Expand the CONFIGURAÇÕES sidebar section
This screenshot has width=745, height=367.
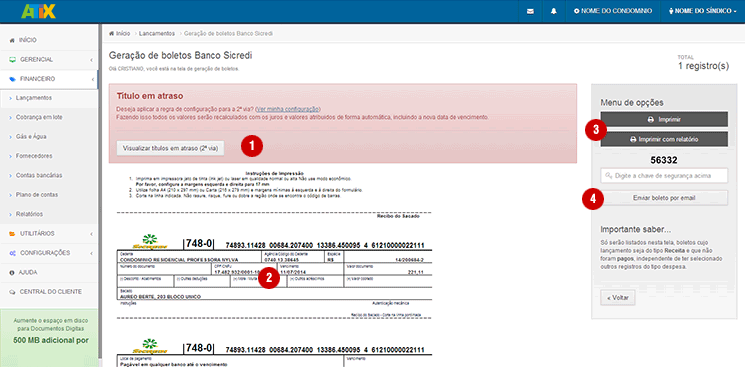48,253
